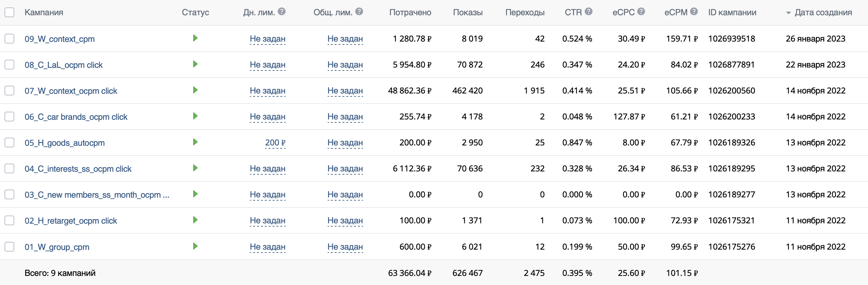Open campaign 04_C_interests_ss_ocpm click
The height and width of the screenshot is (285, 868).
tap(78, 169)
